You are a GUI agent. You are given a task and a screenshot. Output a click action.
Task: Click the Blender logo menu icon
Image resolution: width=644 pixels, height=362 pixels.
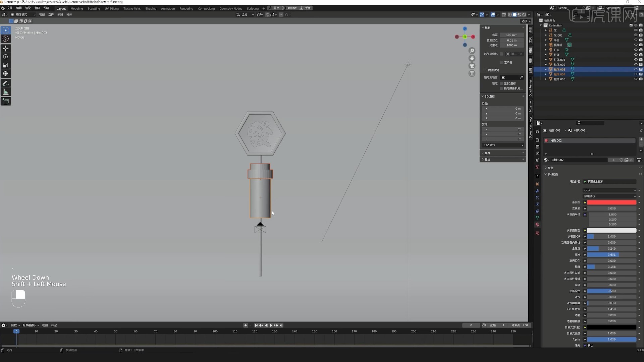click(x=3, y=8)
